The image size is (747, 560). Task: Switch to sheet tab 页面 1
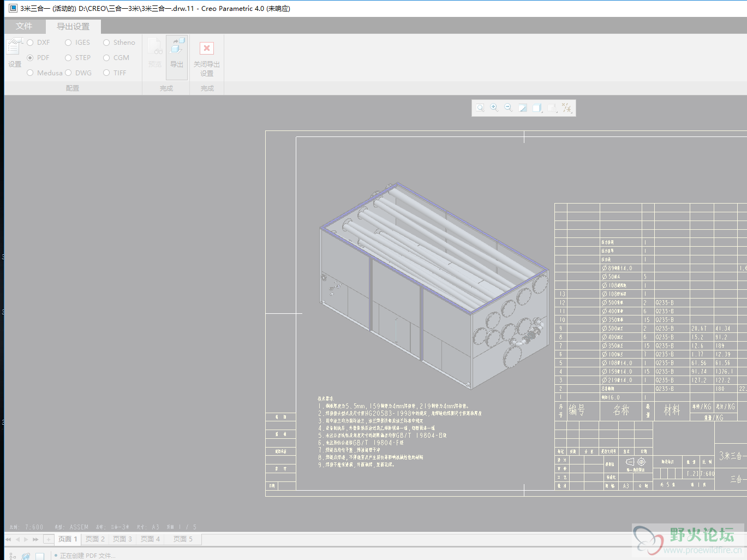point(68,539)
